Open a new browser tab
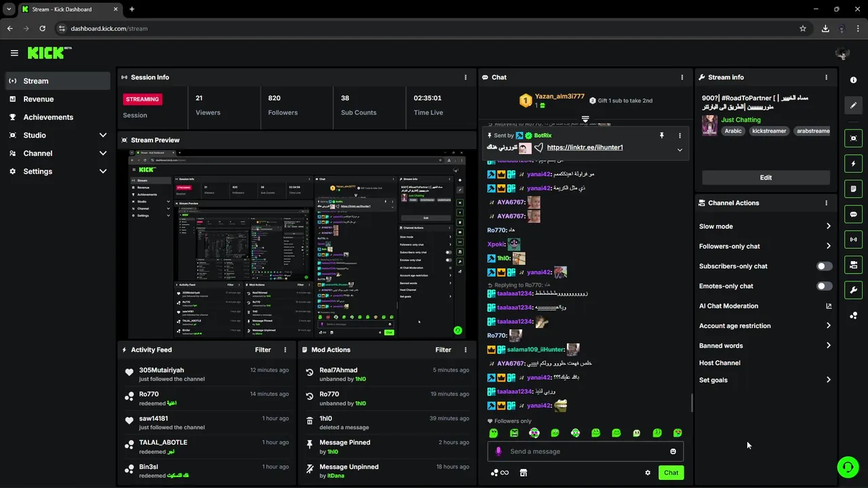The width and height of the screenshot is (868, 488). point(132,9)
